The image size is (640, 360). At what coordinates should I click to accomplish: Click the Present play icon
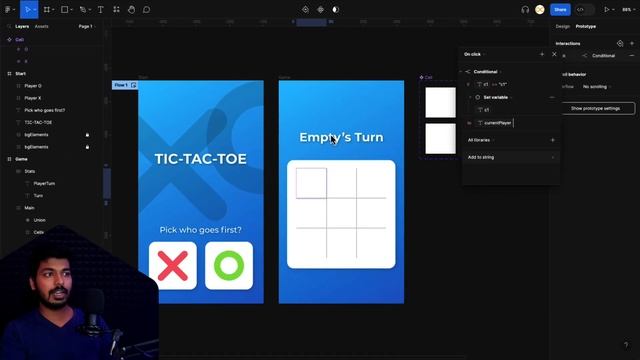[607, 9]
